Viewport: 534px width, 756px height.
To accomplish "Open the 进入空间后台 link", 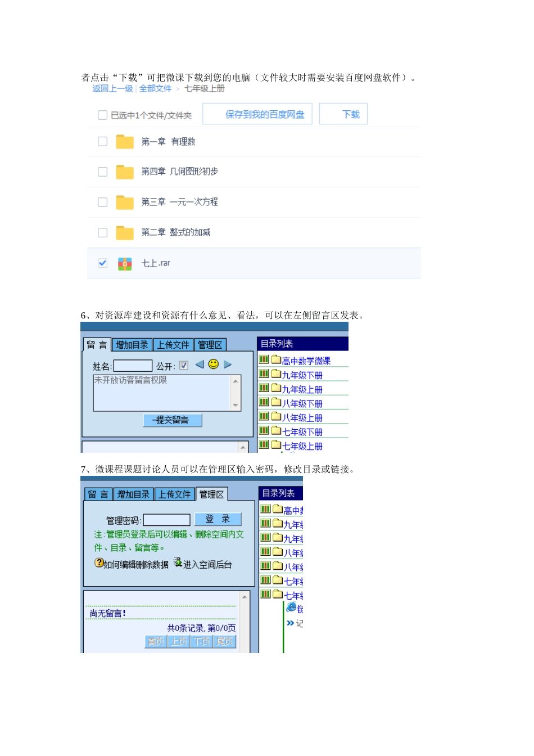I will [x=207, y=565].
